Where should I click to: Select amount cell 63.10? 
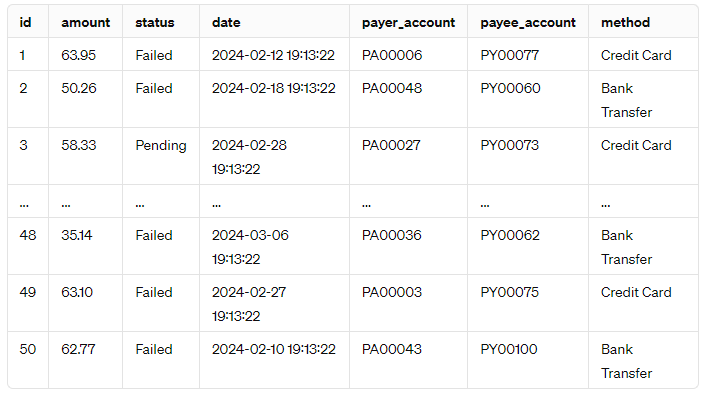(x=77, y=292)
